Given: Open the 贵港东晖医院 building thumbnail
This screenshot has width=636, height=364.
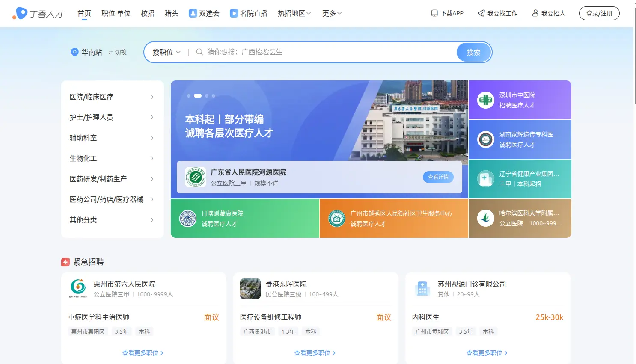Looking at the screenshot, I should coord(250,289).
